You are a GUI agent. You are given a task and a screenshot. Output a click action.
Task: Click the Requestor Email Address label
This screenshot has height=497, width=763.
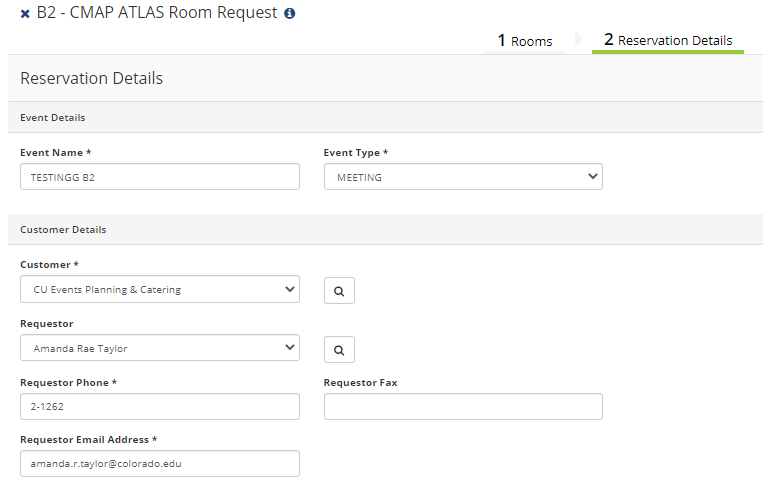88,439
